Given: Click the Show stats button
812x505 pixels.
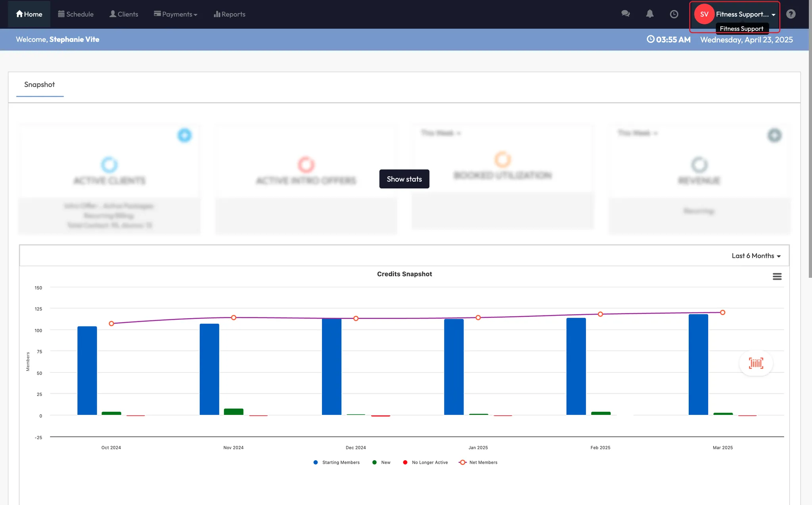Looking at the screenshot, I should (404, 179).
